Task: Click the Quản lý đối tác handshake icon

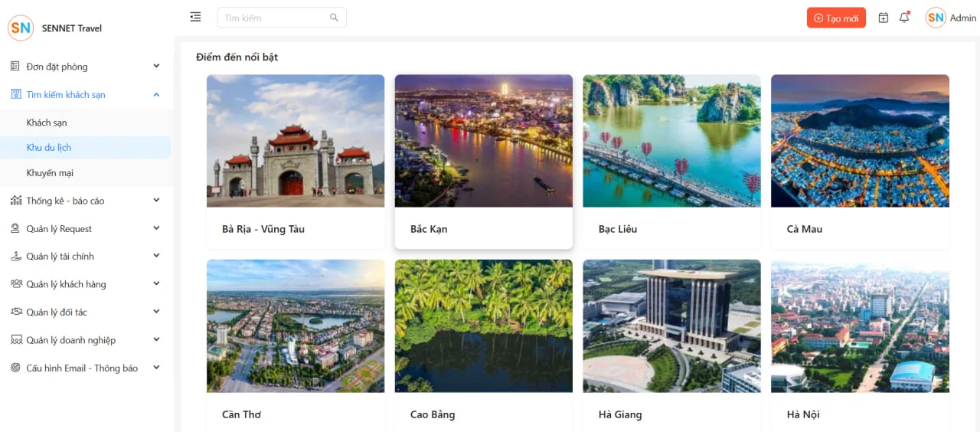Action: [15, 312]
